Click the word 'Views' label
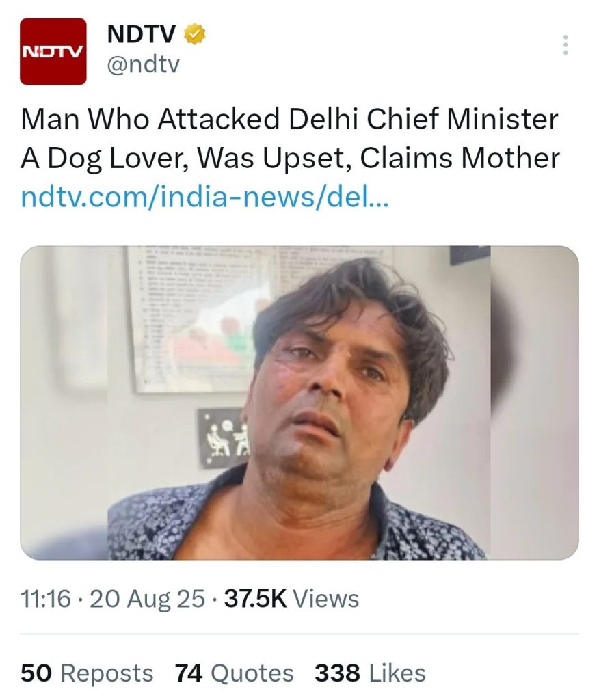This screenshot has width=599, height=700. (325, 599)
